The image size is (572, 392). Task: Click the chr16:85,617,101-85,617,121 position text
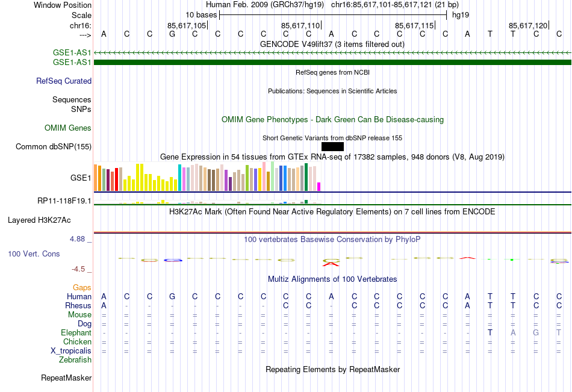tap(395, 5)
